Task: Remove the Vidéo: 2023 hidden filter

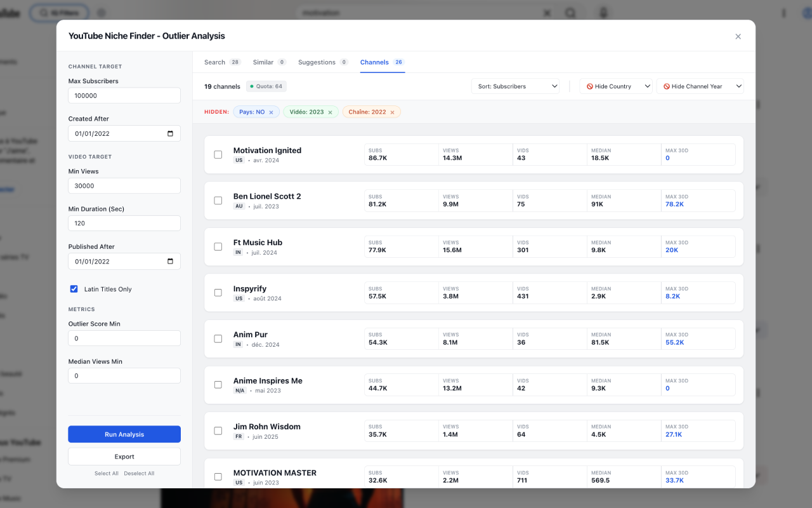Action: tap(330, 112)
